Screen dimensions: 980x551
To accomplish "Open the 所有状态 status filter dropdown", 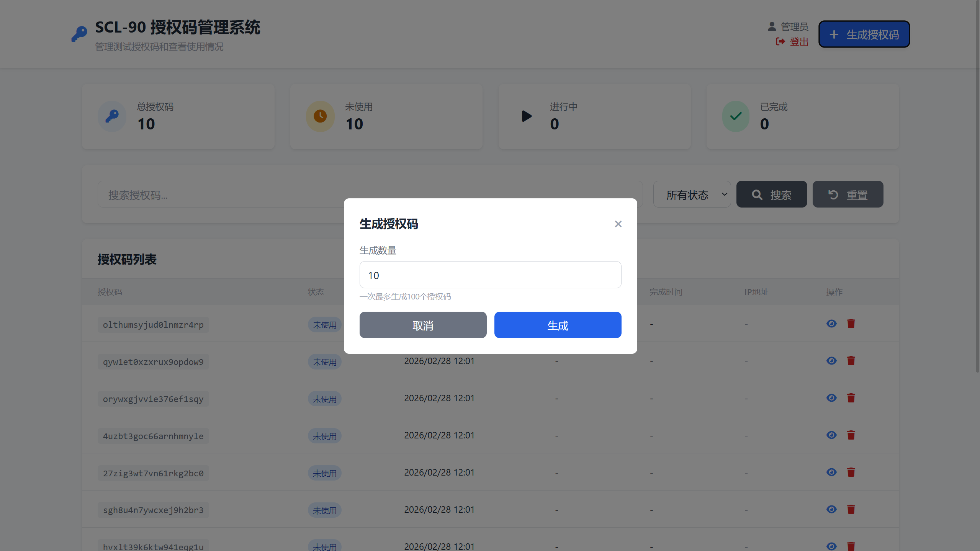I will (692, 194).
